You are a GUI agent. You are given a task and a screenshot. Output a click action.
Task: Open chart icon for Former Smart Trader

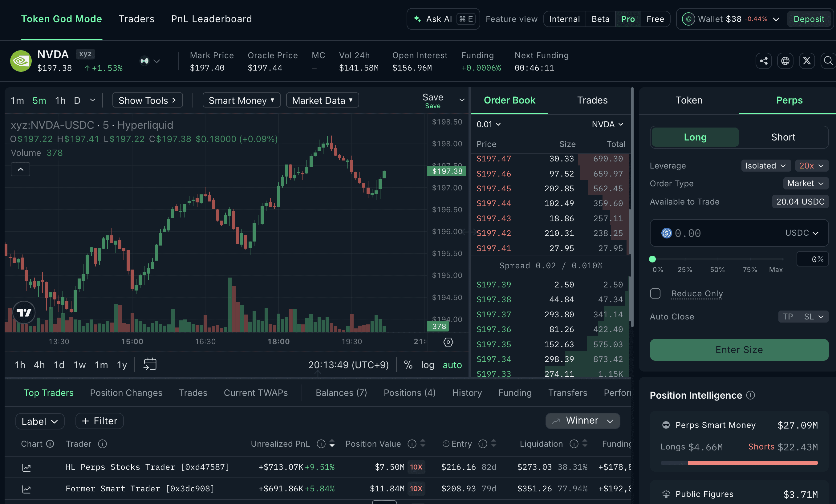26,489
